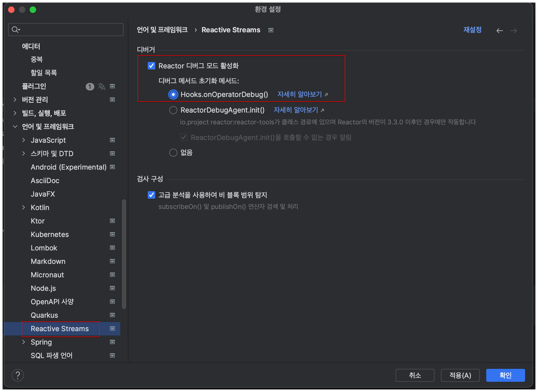Select the ReactorDebugAgent.init() radio button
This screenshot has width=538, height=392.
173,110
